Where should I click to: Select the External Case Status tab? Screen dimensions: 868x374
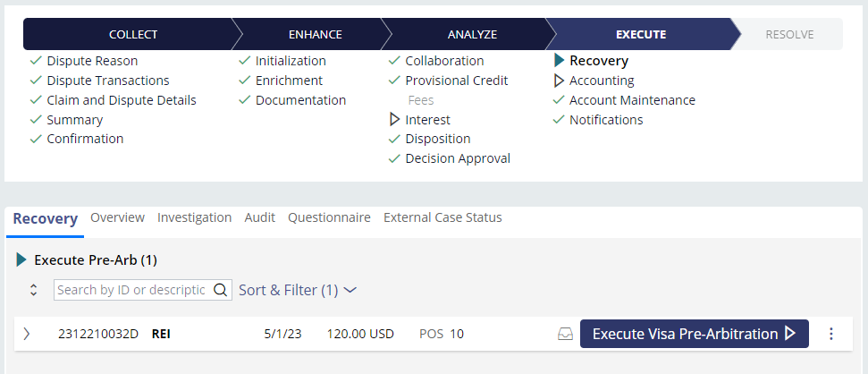pyautogui.click(x=442, y=217)
